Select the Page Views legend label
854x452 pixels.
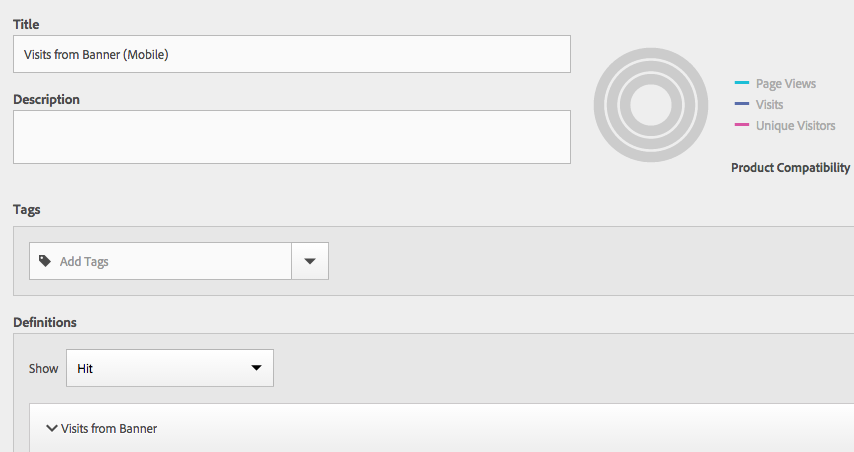tap(785, 84)
